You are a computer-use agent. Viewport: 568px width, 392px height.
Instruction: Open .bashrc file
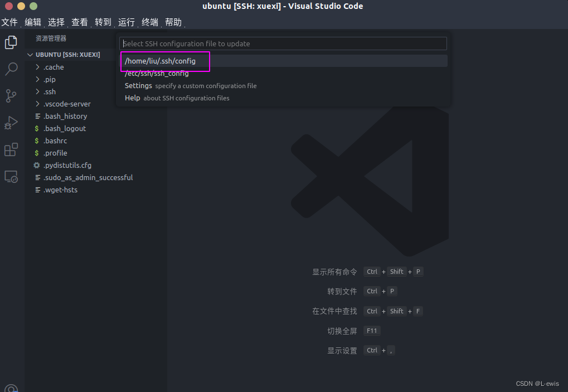click(55, 141)
